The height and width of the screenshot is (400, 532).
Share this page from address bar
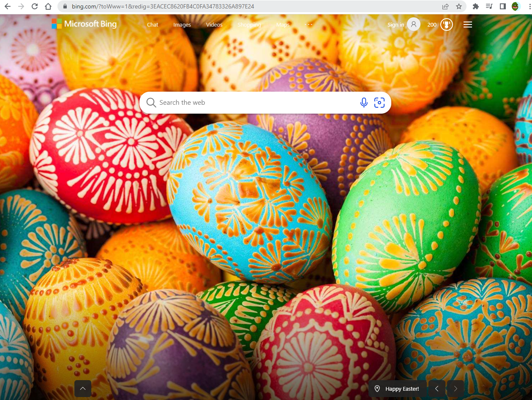[x=445, y=6]
